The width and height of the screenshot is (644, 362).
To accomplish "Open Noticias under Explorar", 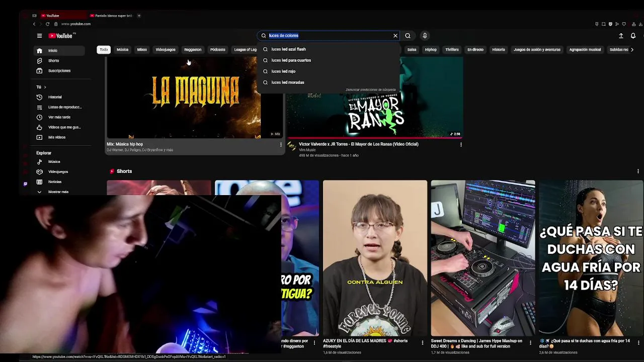I will tap(59, 182).
